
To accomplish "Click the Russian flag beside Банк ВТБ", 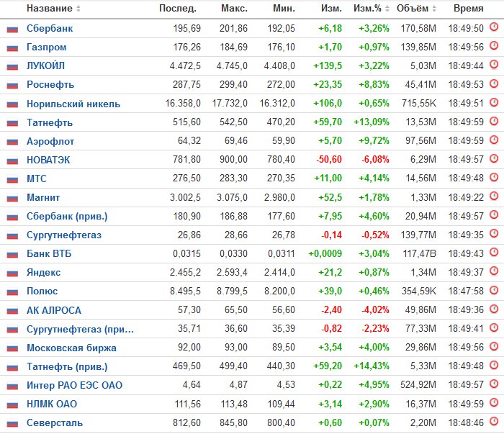I will point(12,255).
